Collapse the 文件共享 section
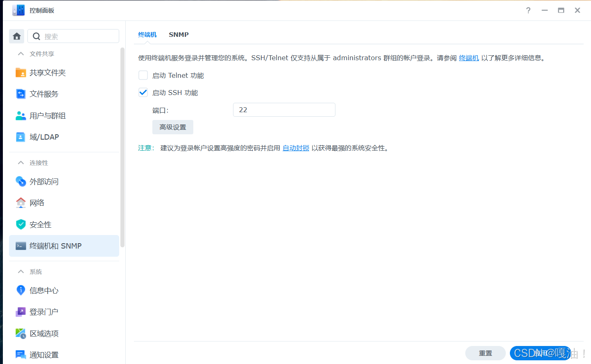Screen dimensions: 591x364 point(21,54)
